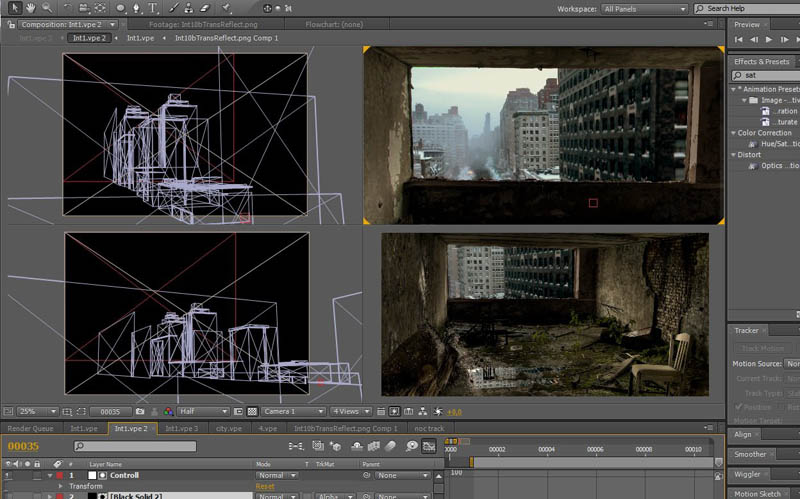The width and height of the screenshot is (800, 499).
Task: Open the Flowchart (none) tab
Action: [x=334, y=24]
